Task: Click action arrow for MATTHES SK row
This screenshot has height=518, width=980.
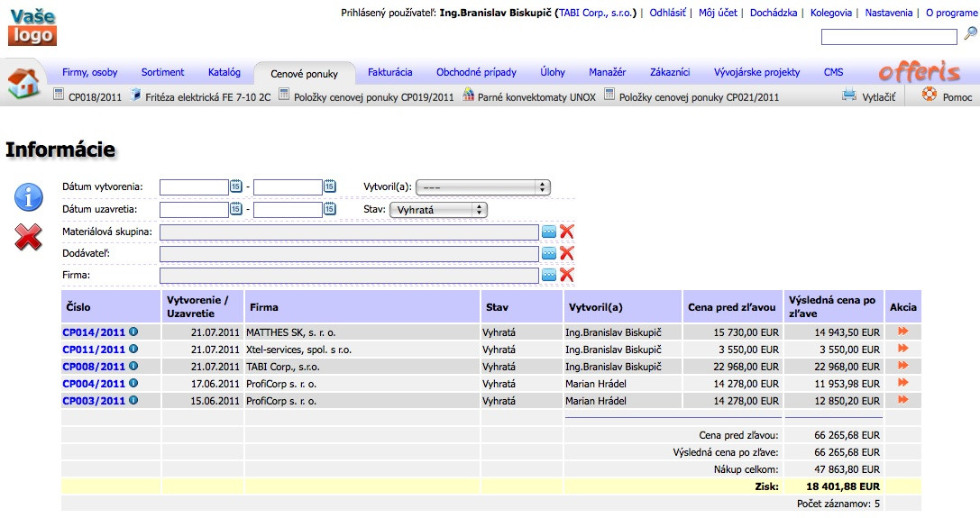Action: point(903,332)
